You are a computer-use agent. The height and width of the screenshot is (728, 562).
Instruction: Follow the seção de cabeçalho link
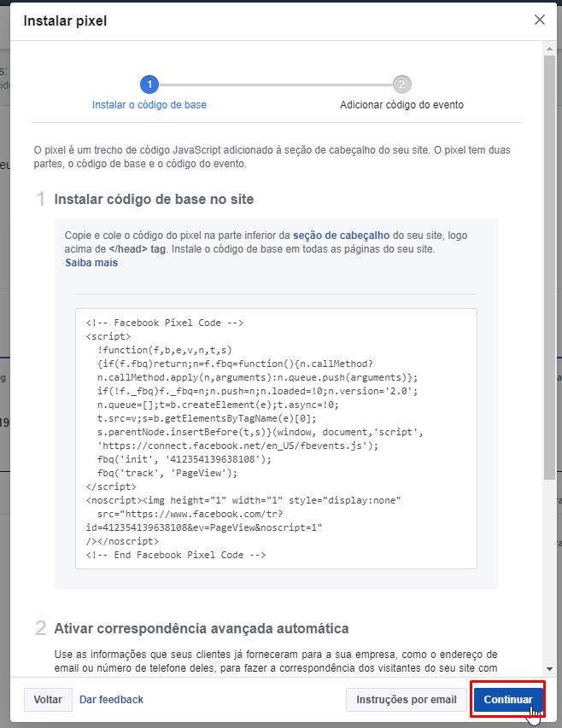coord(341,236)
